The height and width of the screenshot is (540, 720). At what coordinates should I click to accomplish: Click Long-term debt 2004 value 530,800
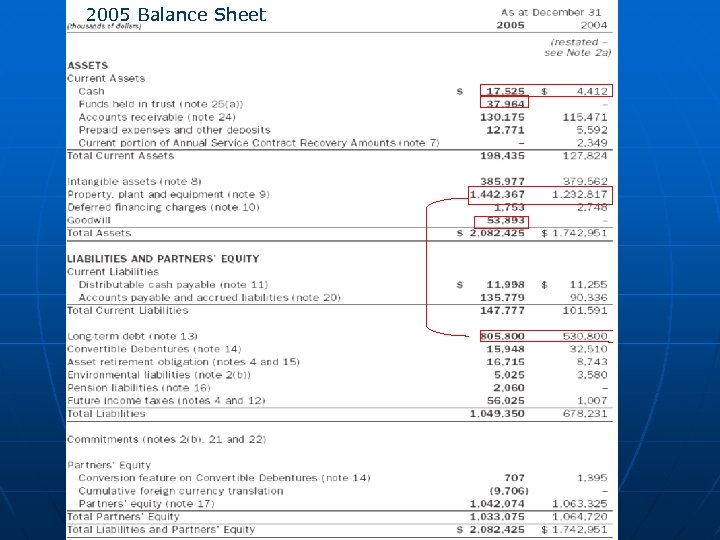(585, 336)
